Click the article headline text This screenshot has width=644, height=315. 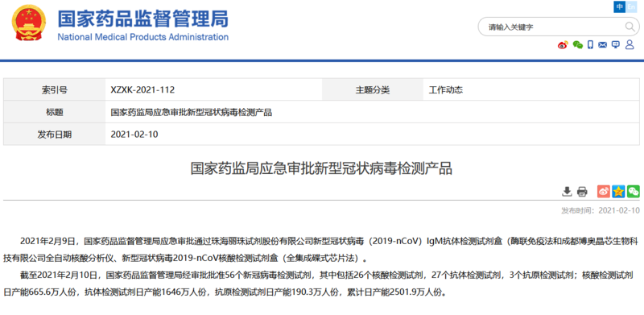tap(321, 168)
